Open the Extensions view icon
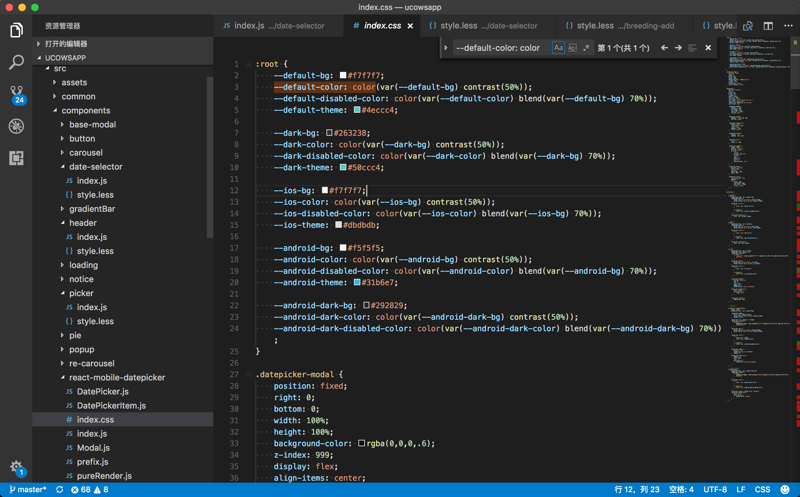Viewport: 800px width, 497px height. tap(16, 158)
